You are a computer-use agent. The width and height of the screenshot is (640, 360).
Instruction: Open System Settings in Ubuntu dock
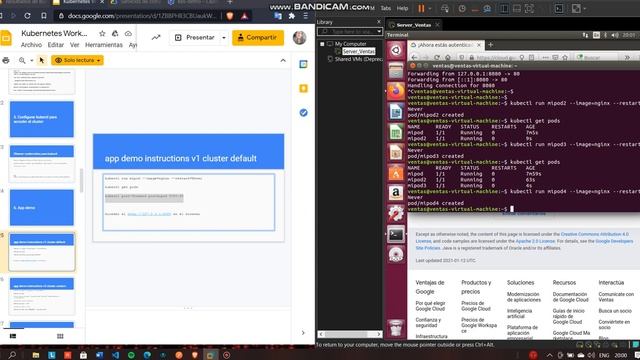pyautogui.click(x=396, y=213)
